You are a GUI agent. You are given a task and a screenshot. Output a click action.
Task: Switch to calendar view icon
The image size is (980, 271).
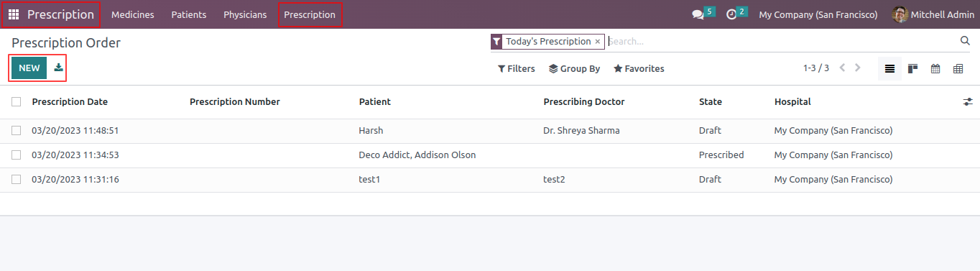[x=935, y=69]
